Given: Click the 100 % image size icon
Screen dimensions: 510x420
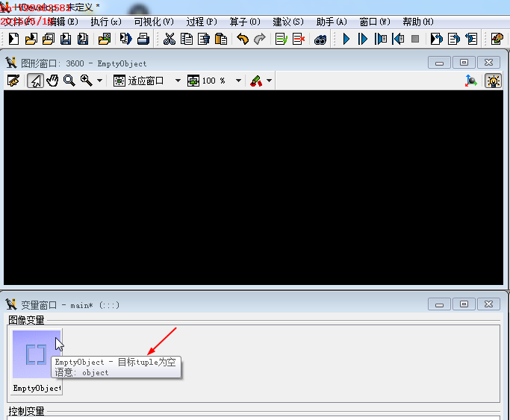Looking at the screenshot, I should point(193,81).
